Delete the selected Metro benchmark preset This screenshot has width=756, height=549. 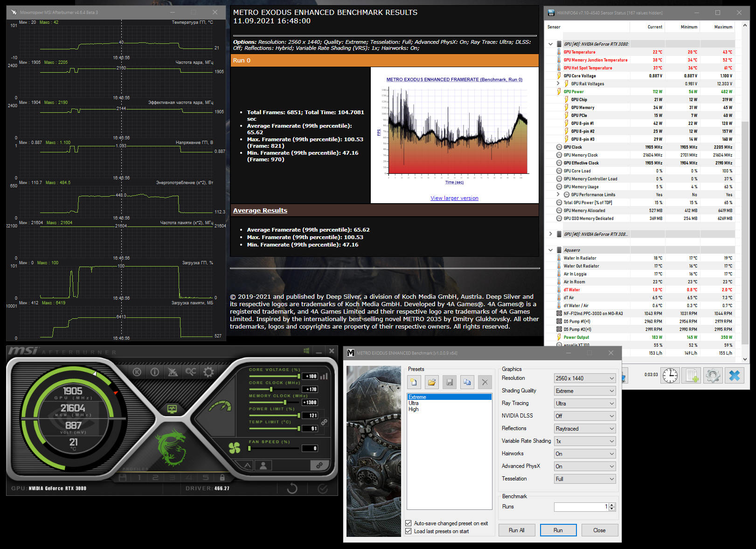pyautogui.click(x=485, y=382)
